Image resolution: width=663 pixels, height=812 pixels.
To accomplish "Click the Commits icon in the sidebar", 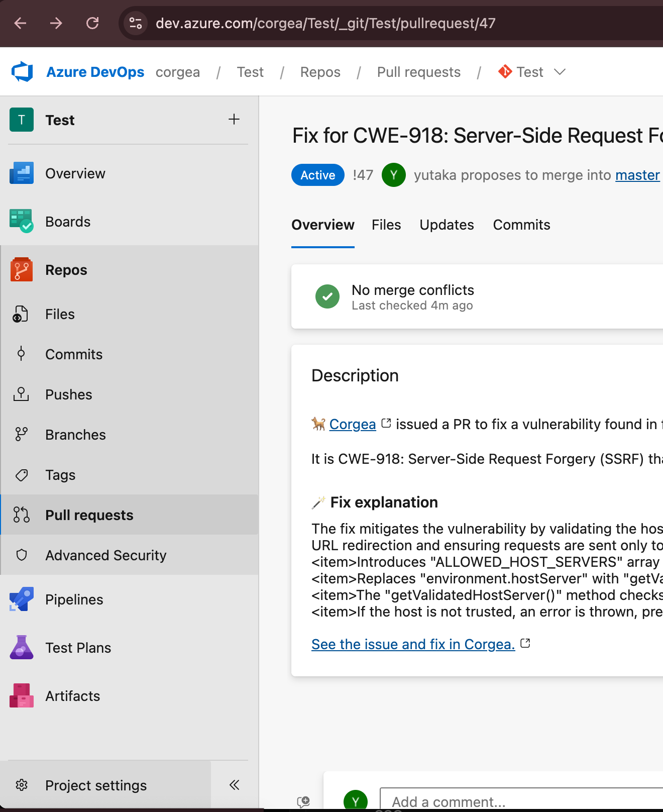I will point(21,354).
